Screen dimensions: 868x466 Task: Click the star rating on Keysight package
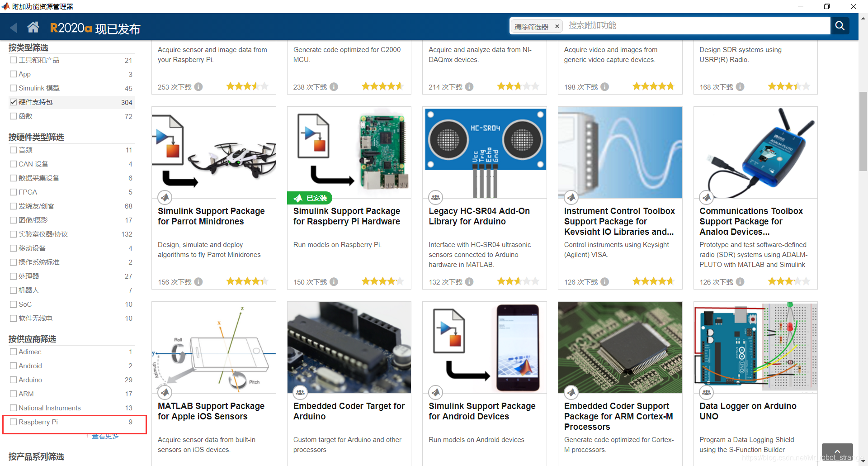[x=653, y=282]
